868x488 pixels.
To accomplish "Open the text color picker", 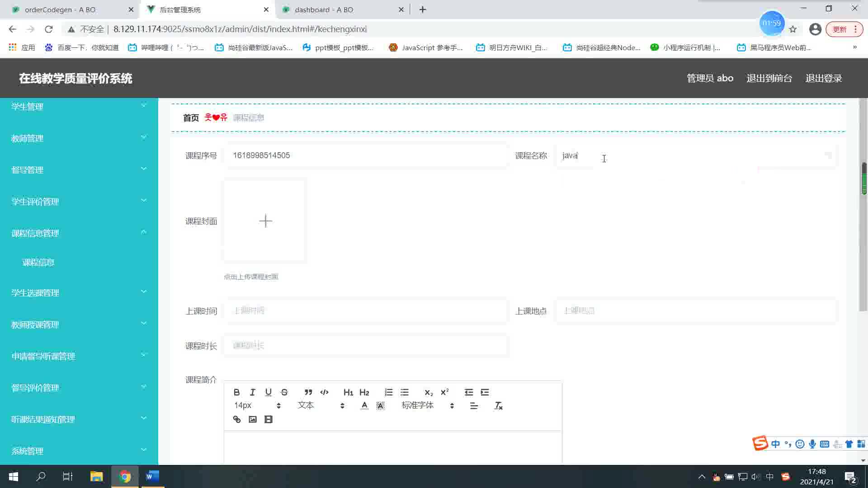I will [364, 406].
